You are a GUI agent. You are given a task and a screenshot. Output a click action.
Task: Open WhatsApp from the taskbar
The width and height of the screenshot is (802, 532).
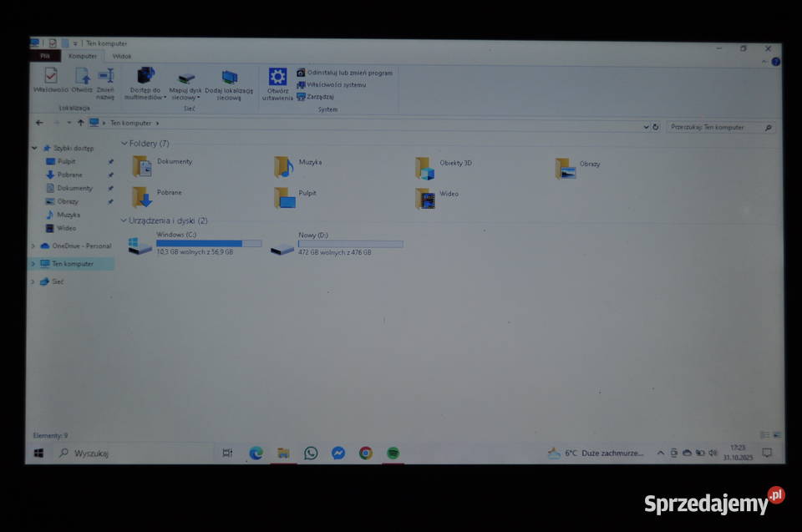(311, 453)
